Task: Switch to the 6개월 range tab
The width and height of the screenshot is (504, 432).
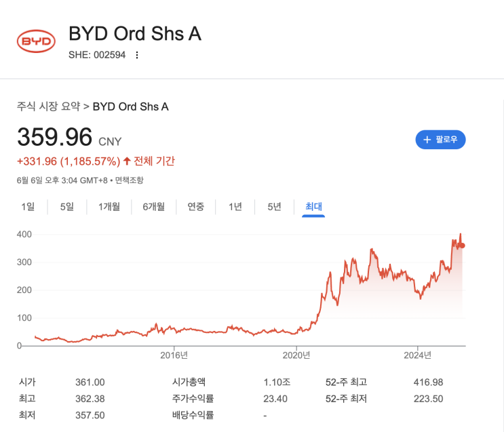Action: pyautogui.click(x=153, y=207)
